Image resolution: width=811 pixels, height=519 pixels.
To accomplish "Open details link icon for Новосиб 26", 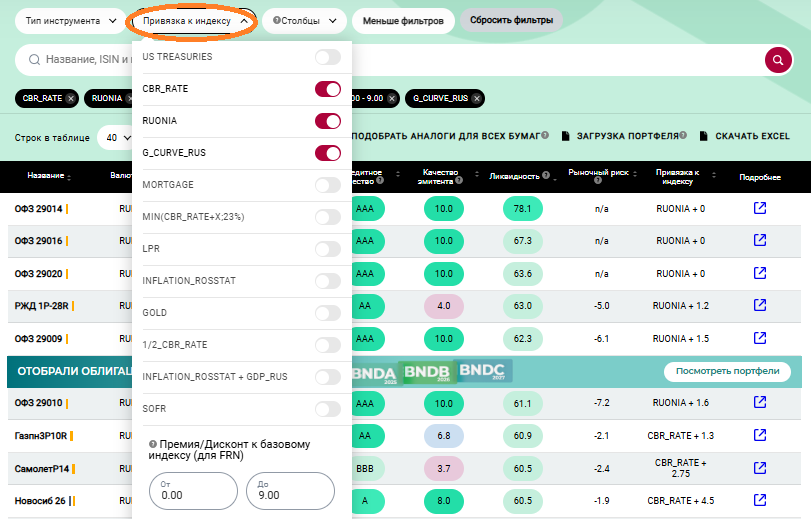I will coord(759,500).
